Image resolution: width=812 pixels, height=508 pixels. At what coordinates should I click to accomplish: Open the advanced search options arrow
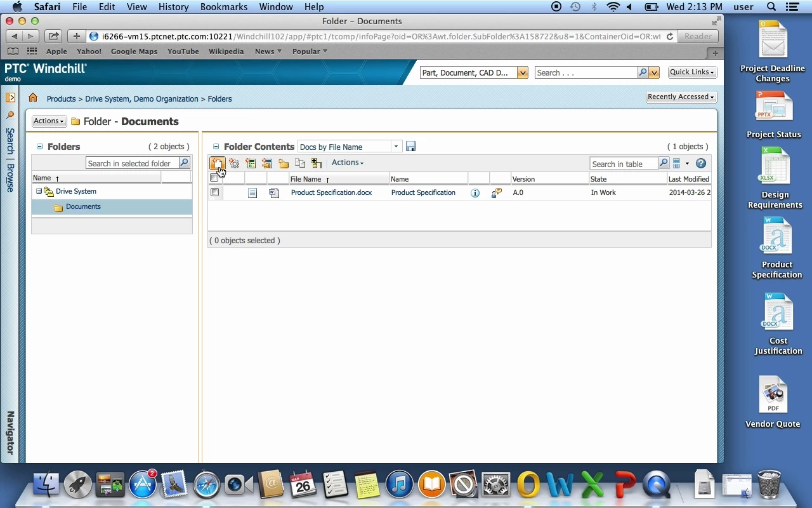coord(654,72)
